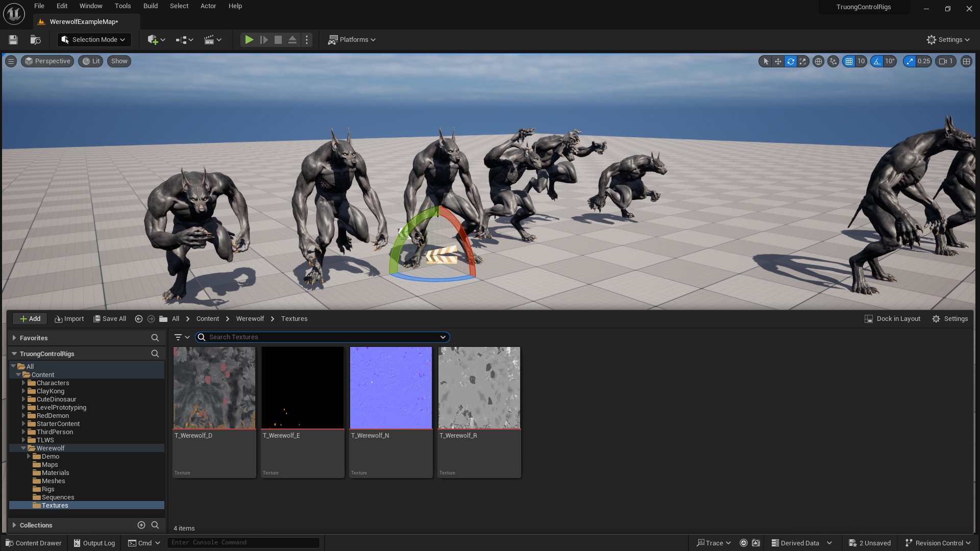Toggle the world/local coordinate system globe
Viewport: 980px width, 551px height.
(818, 61)
